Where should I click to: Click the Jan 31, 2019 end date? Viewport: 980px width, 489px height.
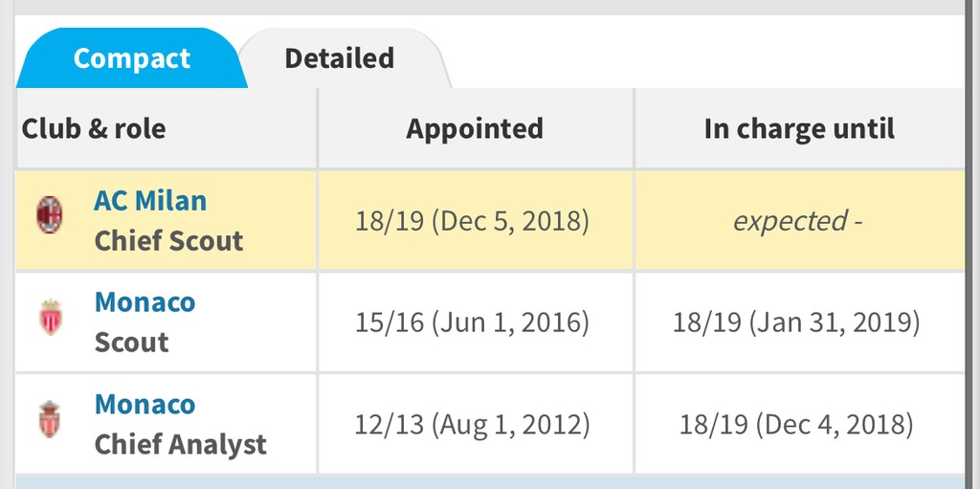click(796, 322)
